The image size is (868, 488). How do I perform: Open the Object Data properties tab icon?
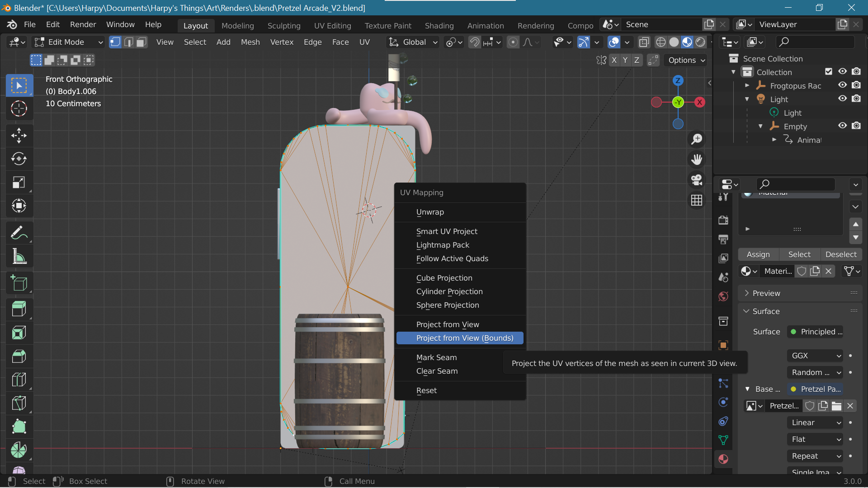723,440
